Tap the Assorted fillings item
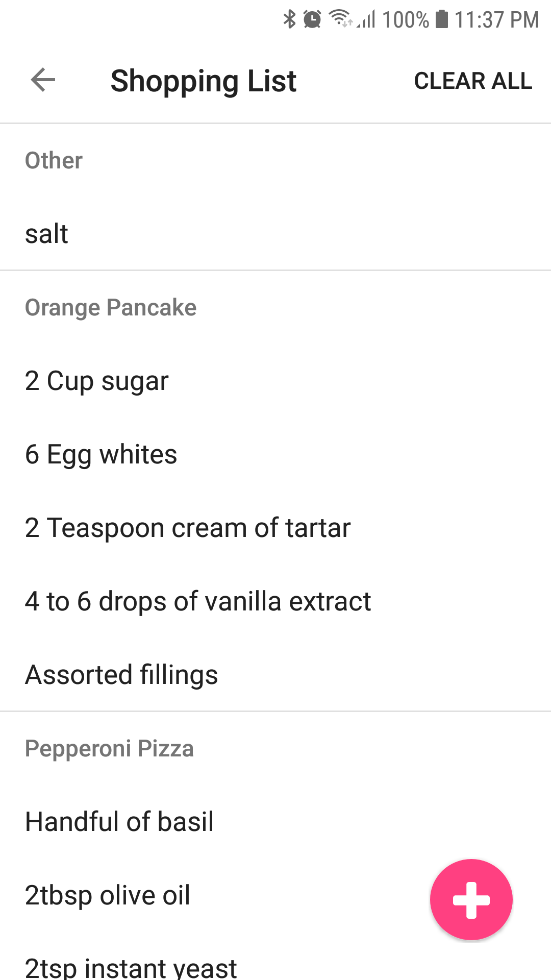 click(x=121, y=675)
